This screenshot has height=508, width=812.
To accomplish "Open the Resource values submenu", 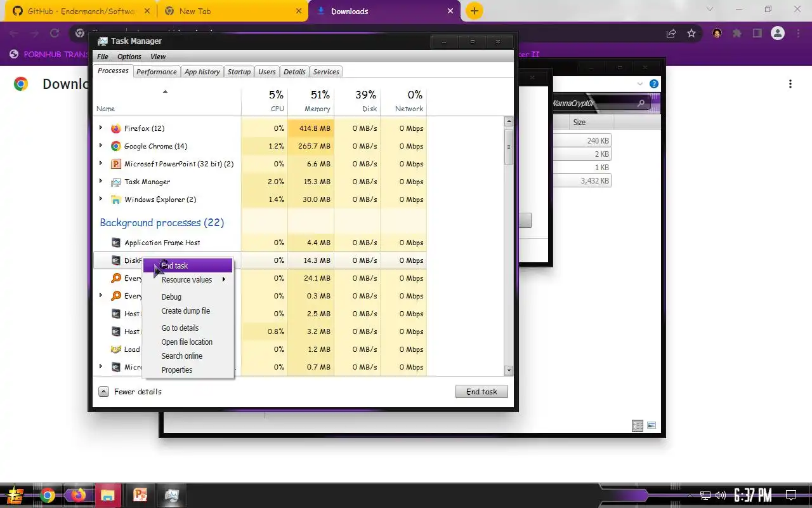I will [x=188, y=279].
